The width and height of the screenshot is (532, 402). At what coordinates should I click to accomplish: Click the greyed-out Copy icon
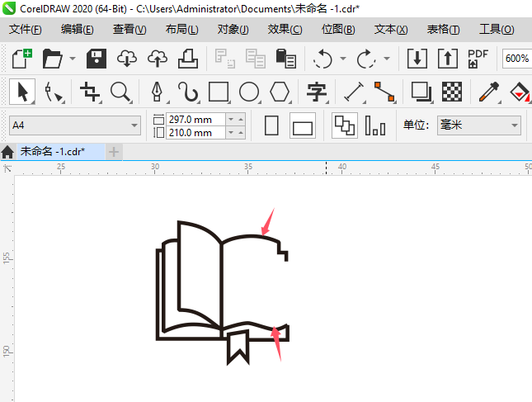[255, 59]
